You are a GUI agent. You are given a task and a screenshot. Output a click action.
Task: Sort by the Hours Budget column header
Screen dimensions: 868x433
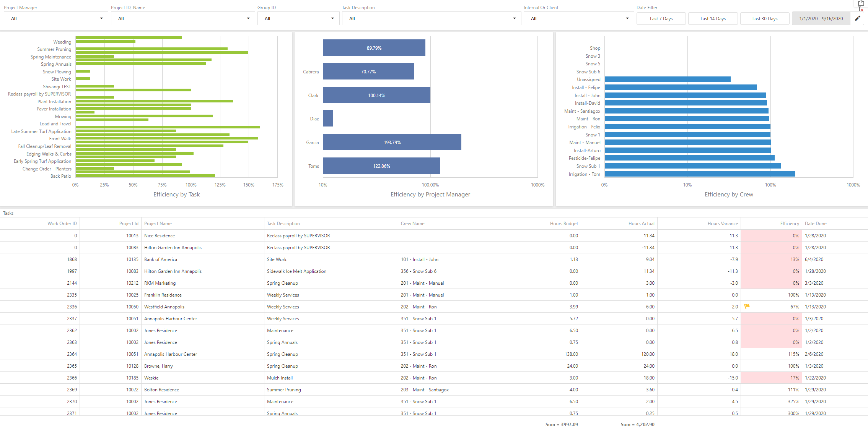(x=563, y=224)
